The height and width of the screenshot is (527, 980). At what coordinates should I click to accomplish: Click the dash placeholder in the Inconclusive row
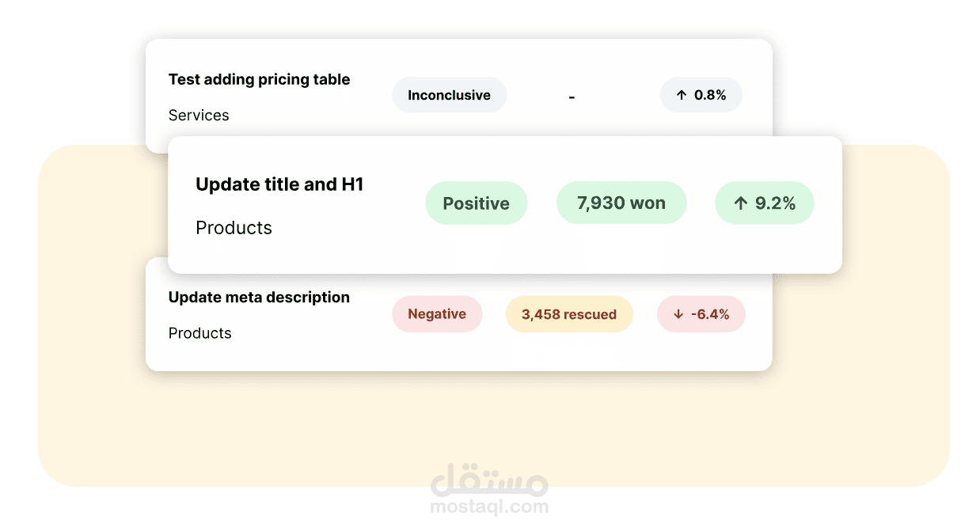(572, 97)
